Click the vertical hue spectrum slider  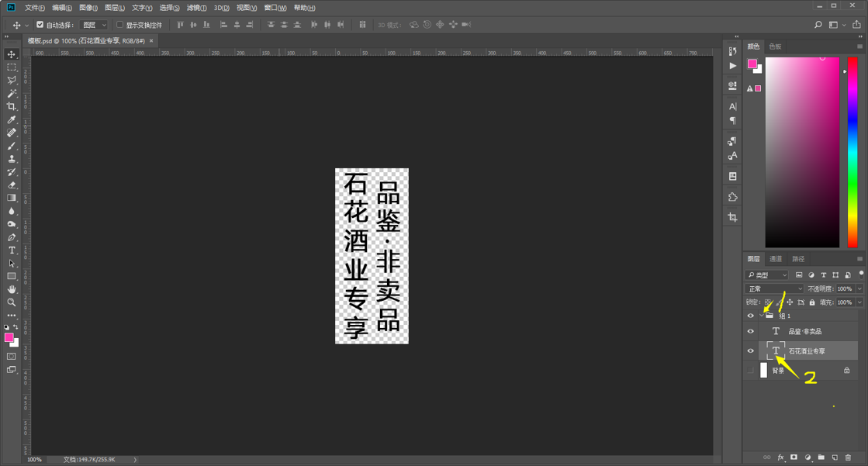852,152
